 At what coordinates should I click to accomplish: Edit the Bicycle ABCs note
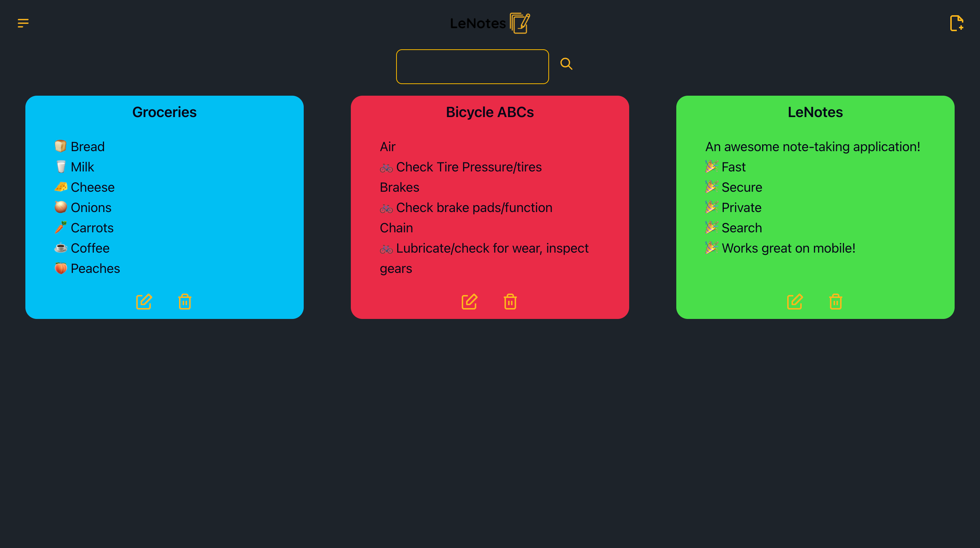point(469,302)
